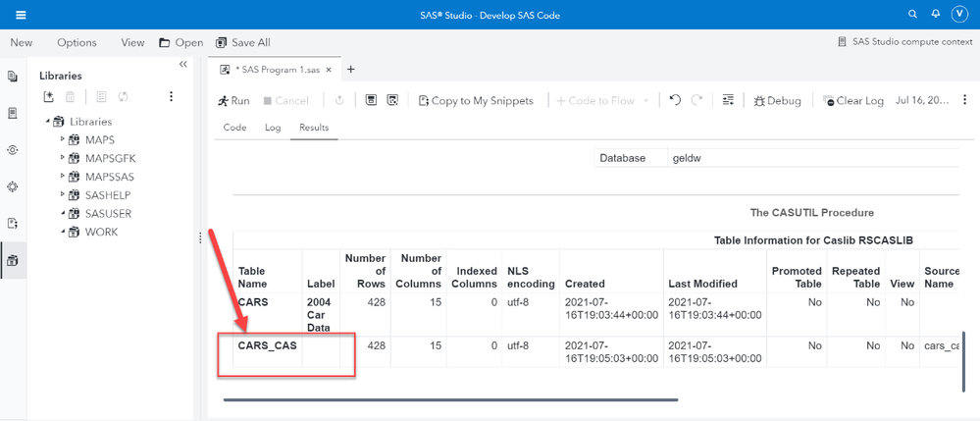Switch to the Code tab
The height and width of the screenshot is (421, 980).
[x=234, y=128]
